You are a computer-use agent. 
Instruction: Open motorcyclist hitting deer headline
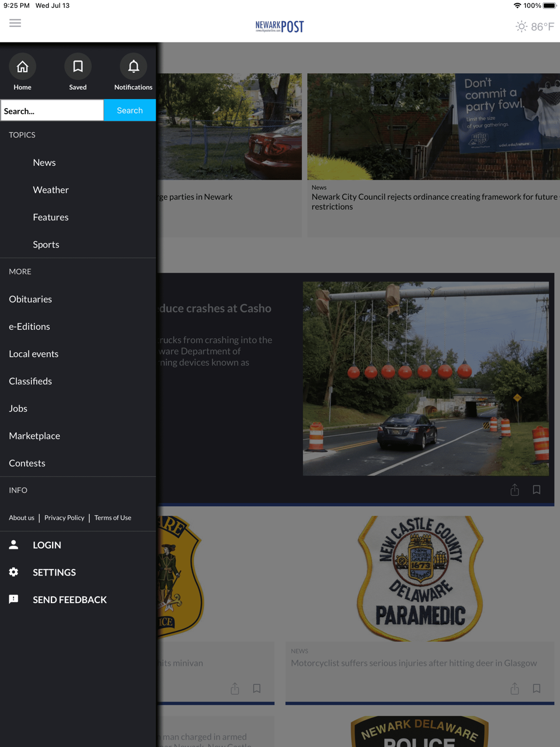[x=414, y=663]
